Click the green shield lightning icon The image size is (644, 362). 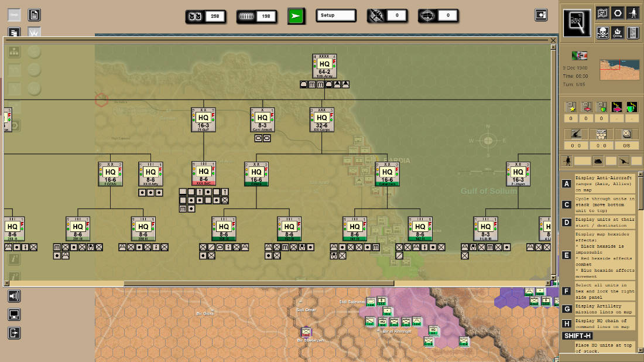(x=632, y=107)
